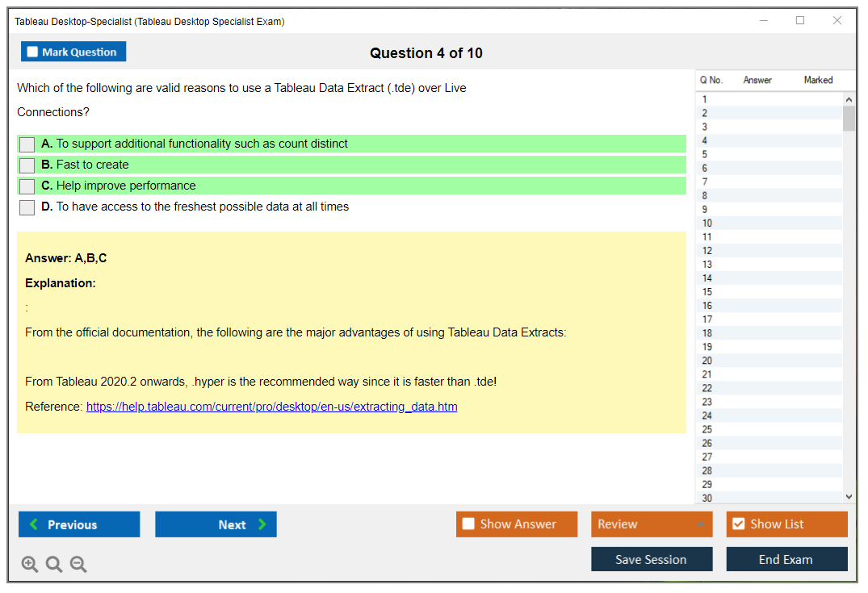Go back to the Previous question
Image resolution: width=868 pixels, height=593 pixels.
79,524
